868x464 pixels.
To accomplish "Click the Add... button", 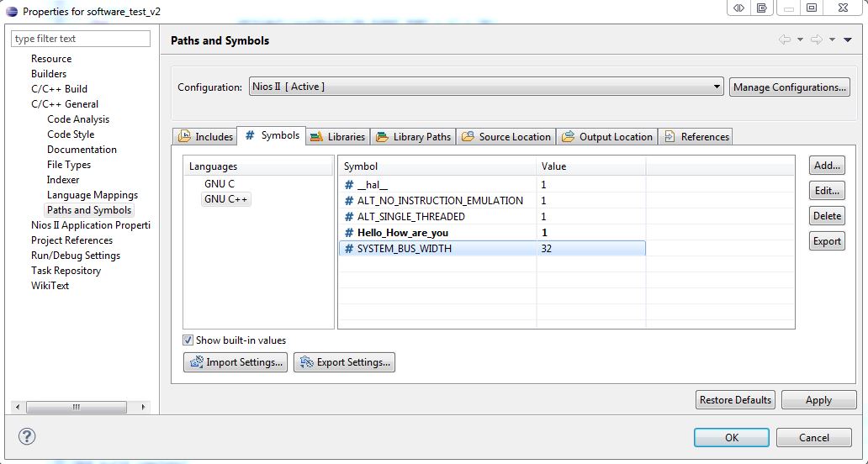I will click(x=827, y=165).
